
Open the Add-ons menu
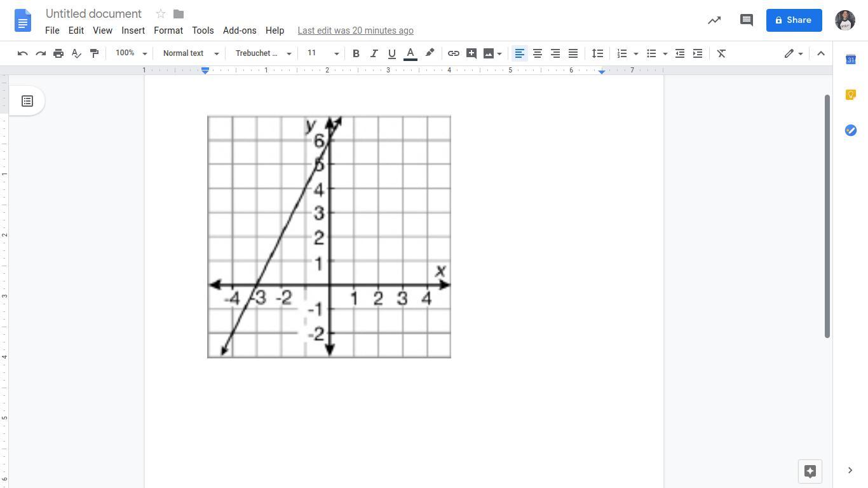[240, 30]
